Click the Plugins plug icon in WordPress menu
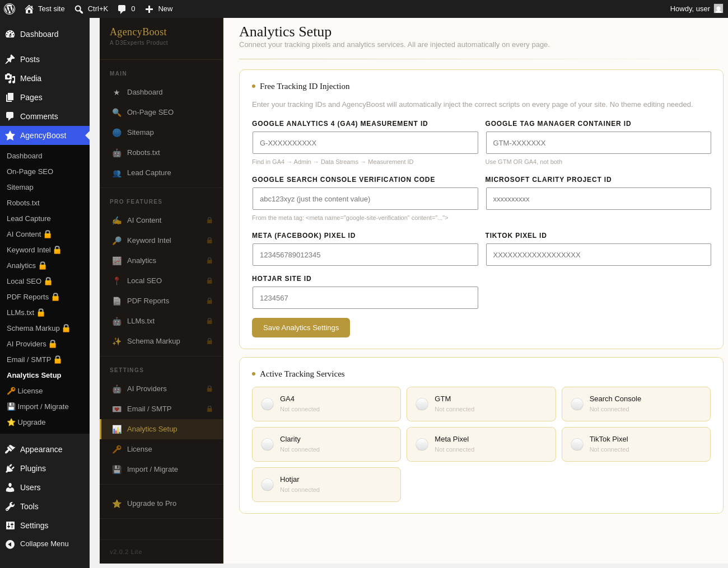 pos(10,468)
